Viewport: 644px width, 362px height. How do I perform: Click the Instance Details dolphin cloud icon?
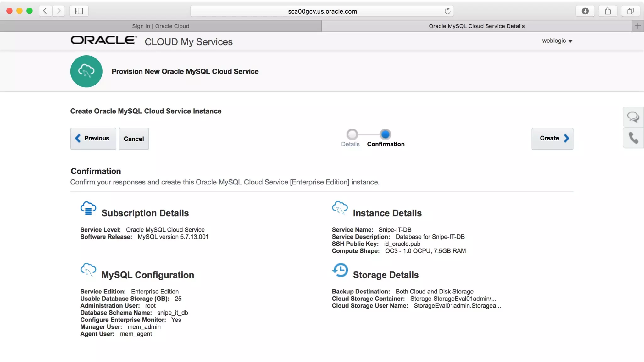pos(340,208)
